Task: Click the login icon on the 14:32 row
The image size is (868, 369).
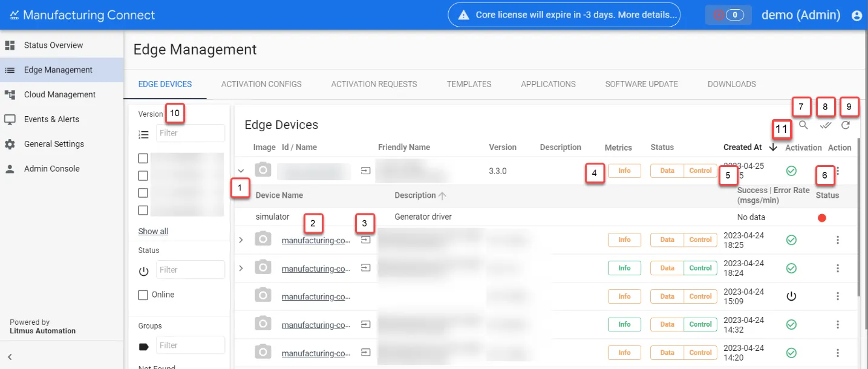Action: tap(365, 325)
